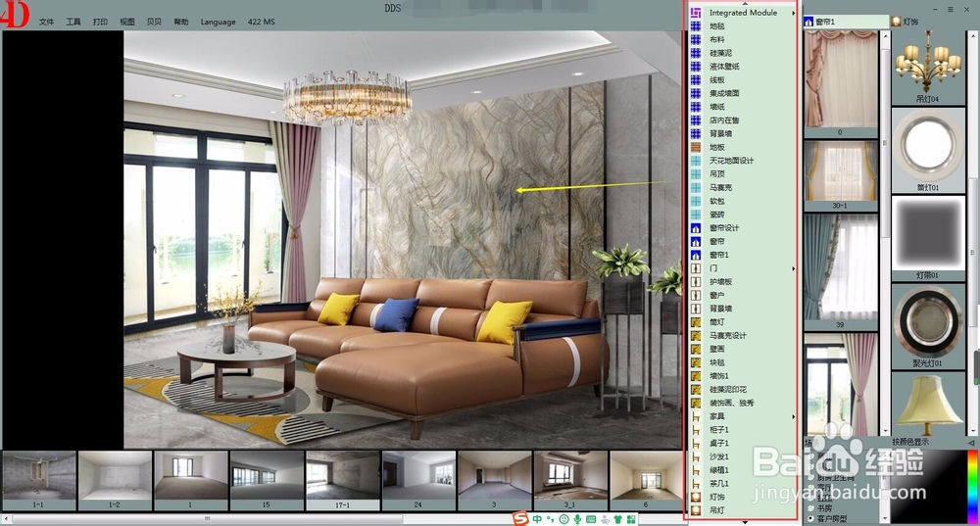Select the 吊灯04 chandelier thumbnail

(927, 67)
